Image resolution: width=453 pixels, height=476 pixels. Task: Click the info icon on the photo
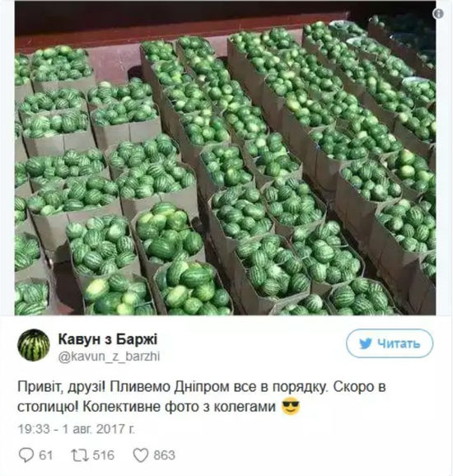click(438, 13)
